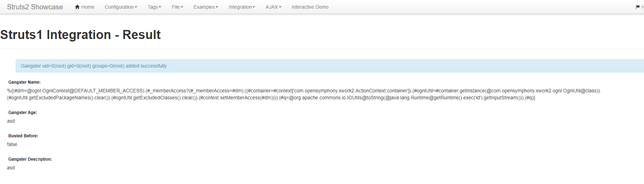Click the OGNL payload name text
The image size is (644, 184).
coord(304,94)
